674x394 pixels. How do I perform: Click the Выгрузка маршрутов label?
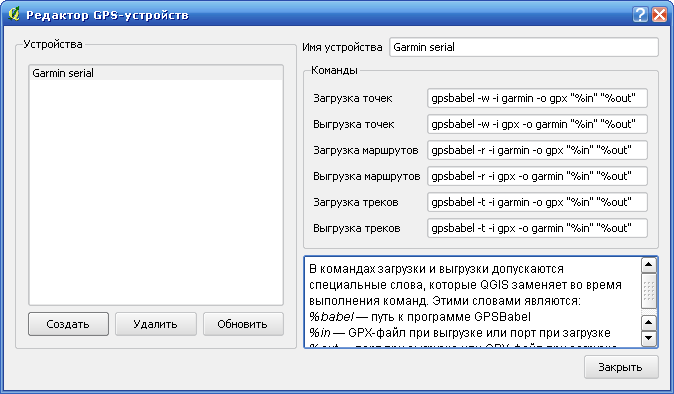pos(366,176)
